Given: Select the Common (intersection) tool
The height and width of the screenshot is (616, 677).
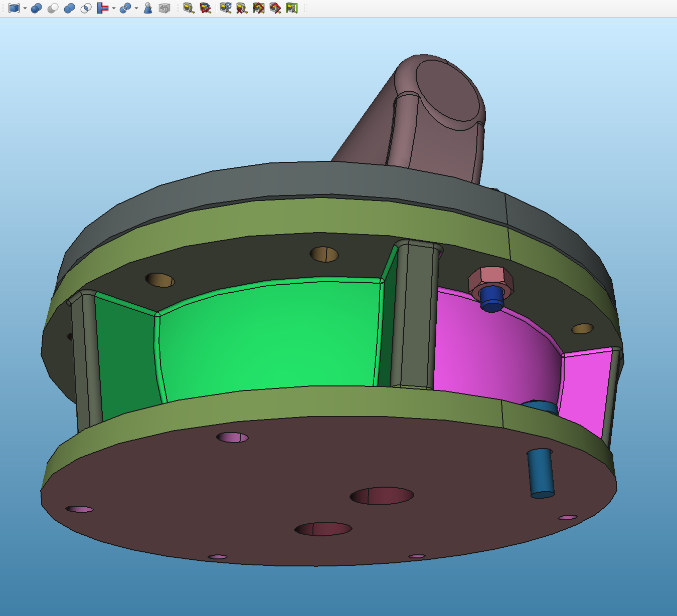Looking at the screenshot, I should pos(86,8).
